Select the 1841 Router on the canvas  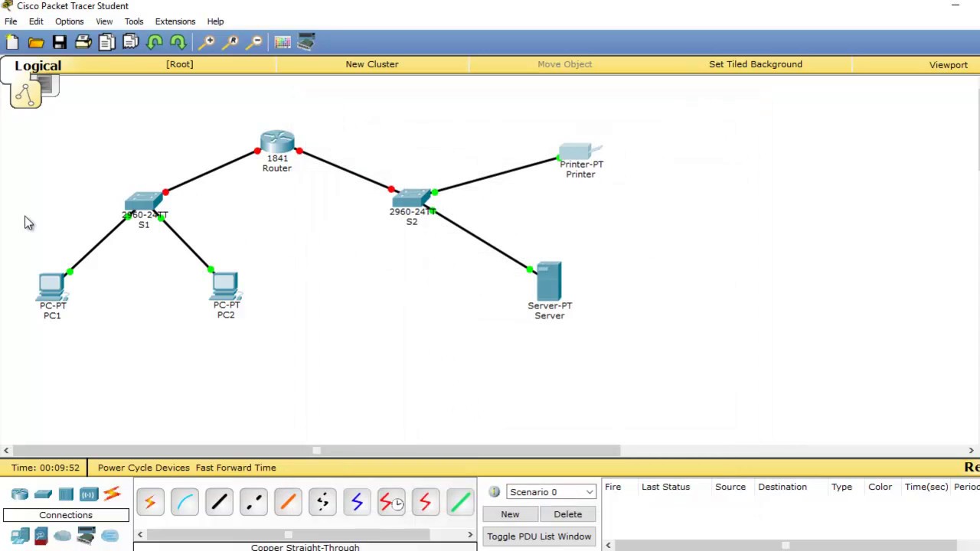click(277, 142)
